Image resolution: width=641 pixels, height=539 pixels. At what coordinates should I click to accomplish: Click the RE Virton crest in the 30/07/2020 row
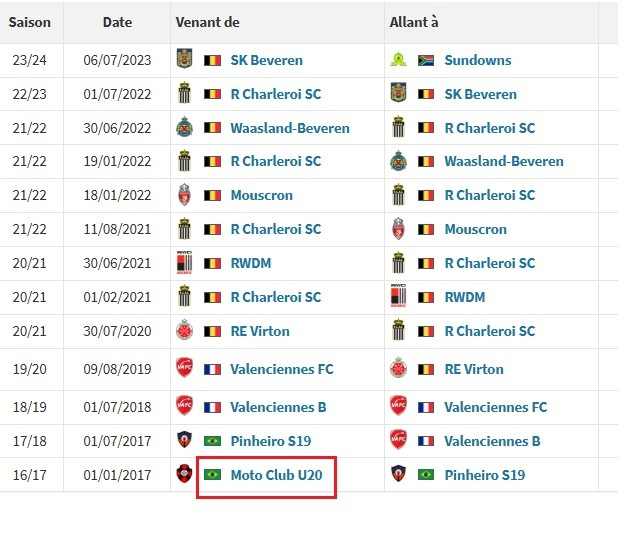click(x=184, y=330)
